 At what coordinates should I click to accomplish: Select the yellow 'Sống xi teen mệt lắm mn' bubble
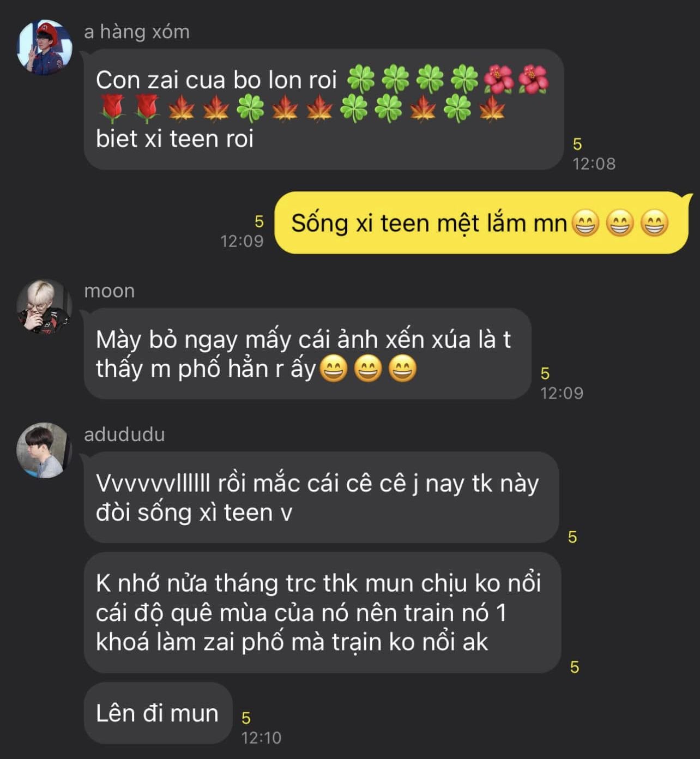481,222
